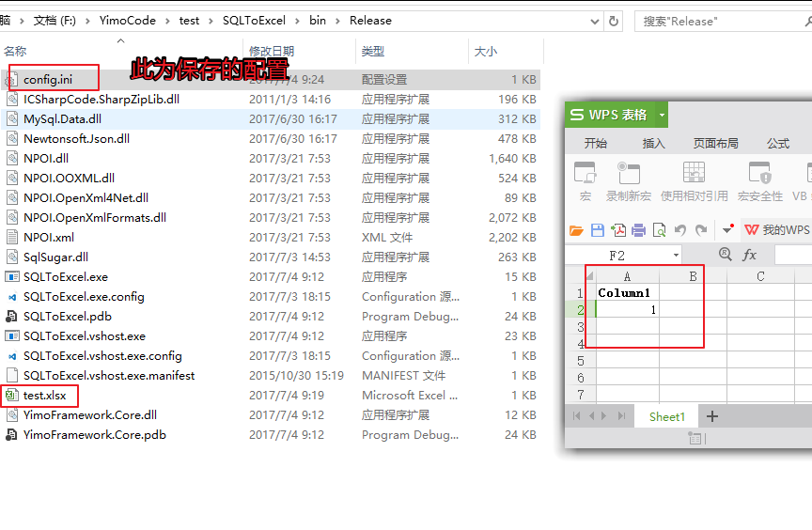This screenshot has height=530, width=812.
Task: Open the 开始 ribbon tab
Action: (x=596, y=144)
